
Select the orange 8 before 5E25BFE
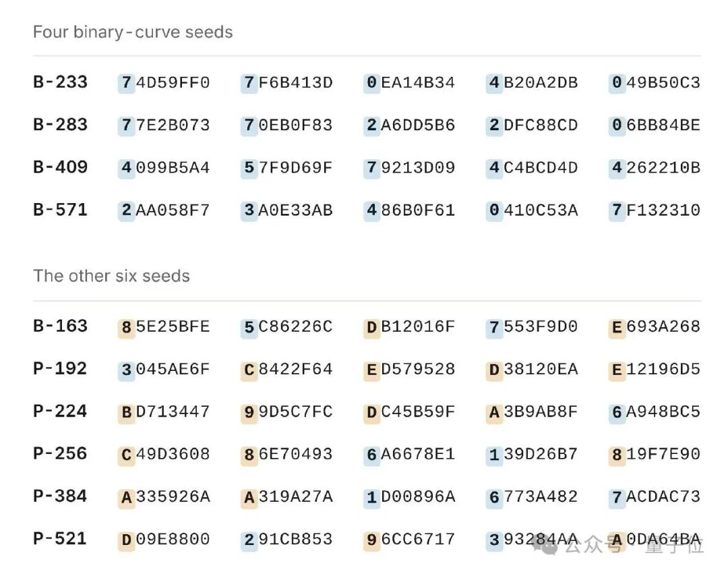pyautogui.click(x=126, y=327)
